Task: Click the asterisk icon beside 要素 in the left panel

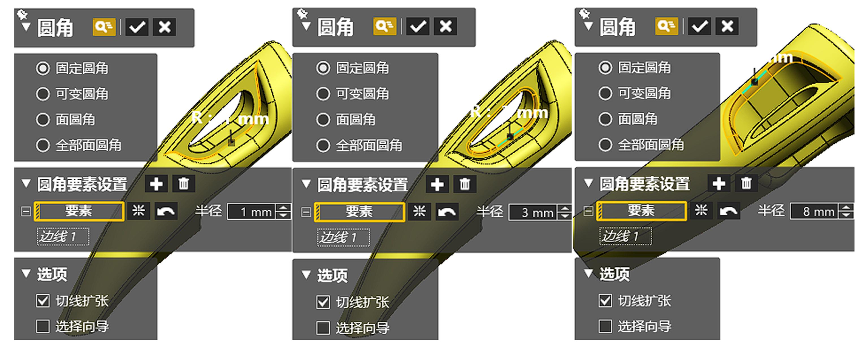Action: click(x=138, y=211)
